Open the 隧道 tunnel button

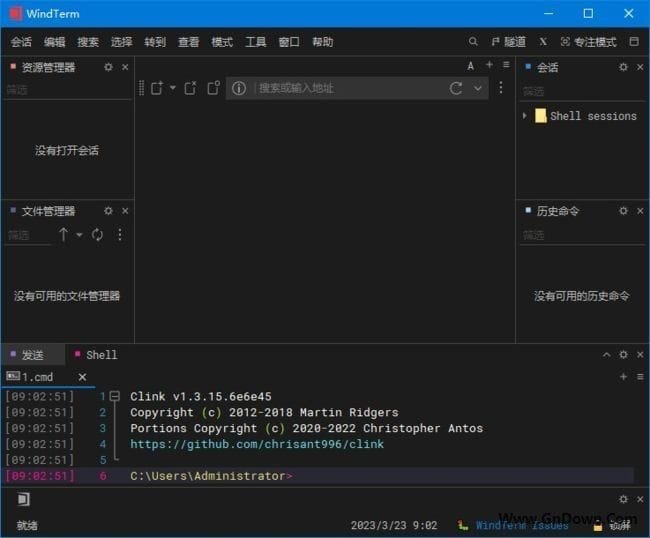tap(509, 42)
